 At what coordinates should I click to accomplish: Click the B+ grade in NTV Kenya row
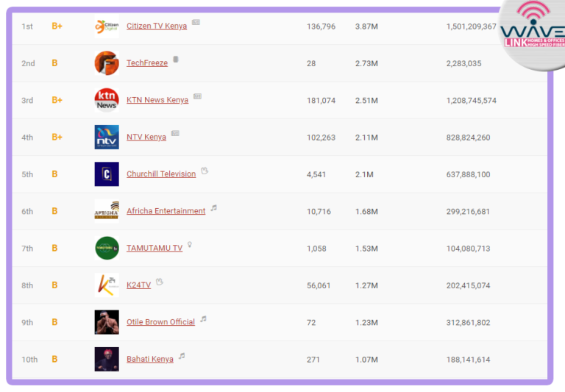(x=57, y=137)
